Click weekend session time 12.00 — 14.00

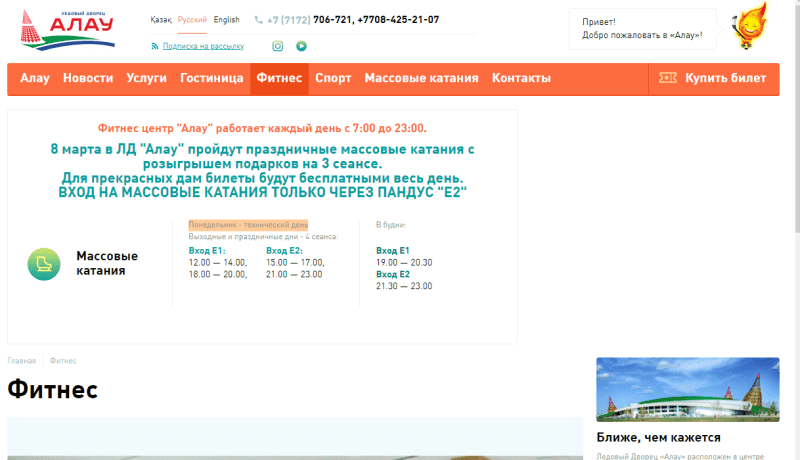pos(218,263)
